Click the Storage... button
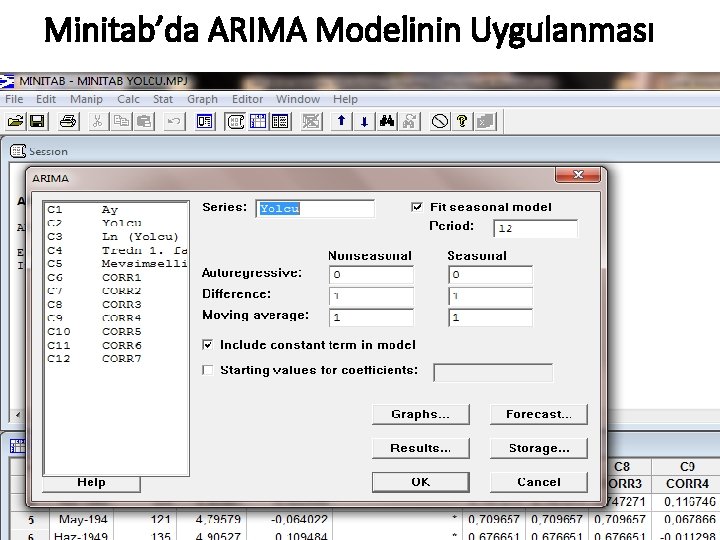 (x=539, y=448)
